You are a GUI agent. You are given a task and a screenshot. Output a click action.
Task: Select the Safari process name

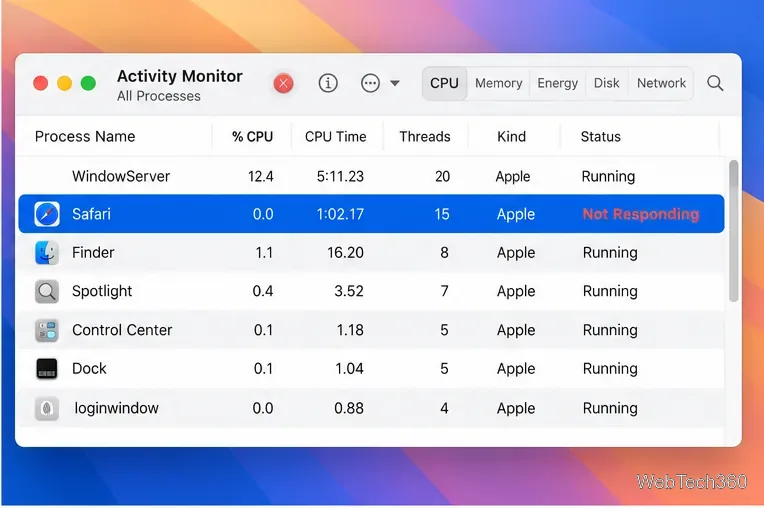click(91, 214)
